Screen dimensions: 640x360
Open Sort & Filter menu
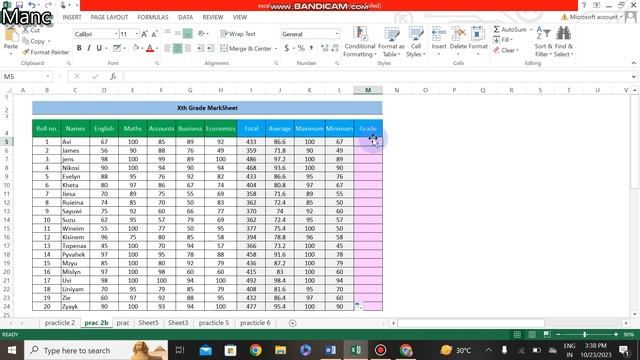click(x=543, y=42)
